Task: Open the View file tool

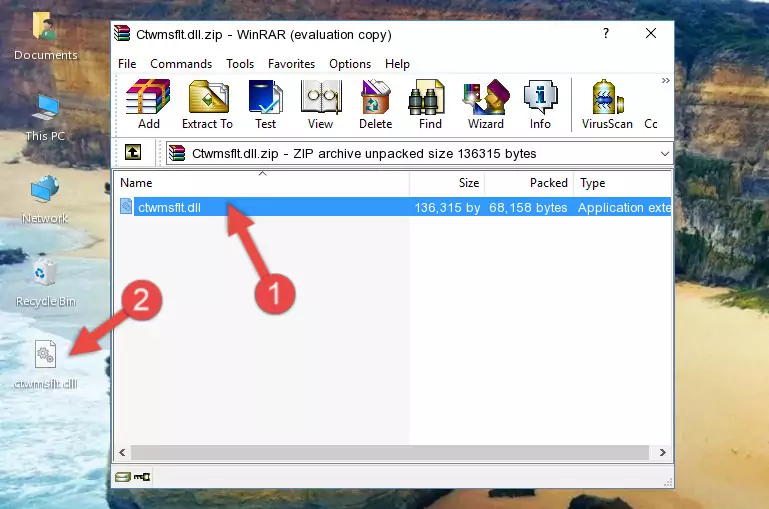Action: tap(321, 104)
